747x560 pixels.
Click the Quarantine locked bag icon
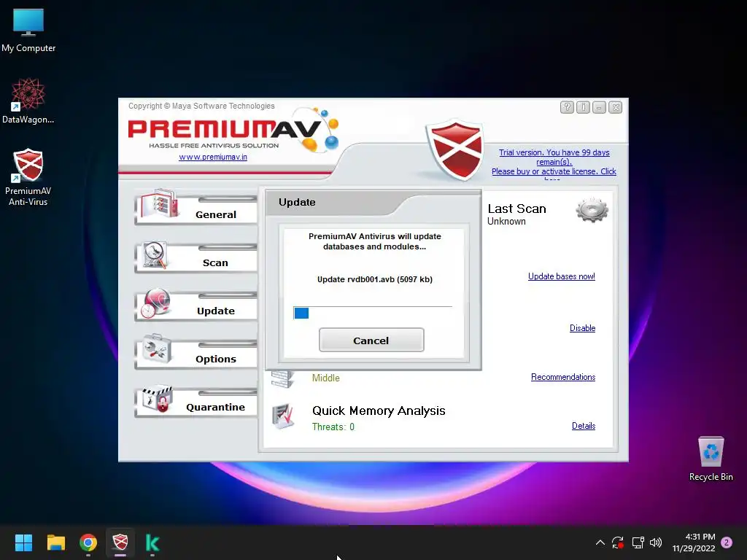[158, 399]
